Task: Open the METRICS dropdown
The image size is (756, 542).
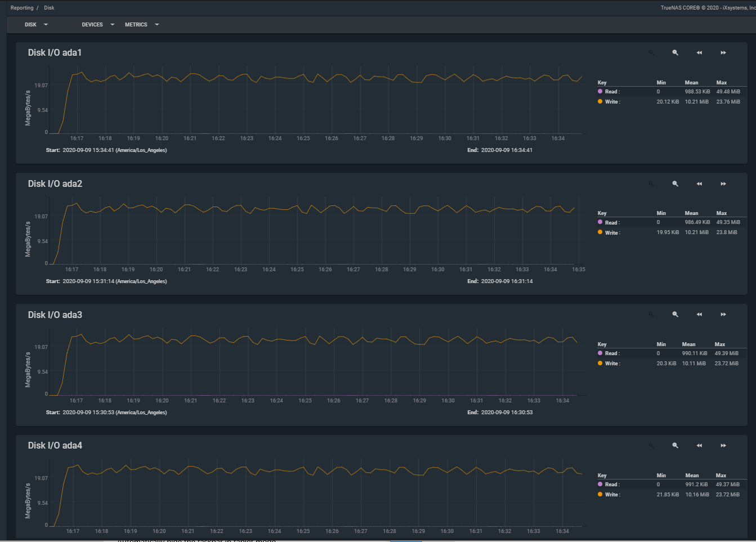Action: click(142, 25)
